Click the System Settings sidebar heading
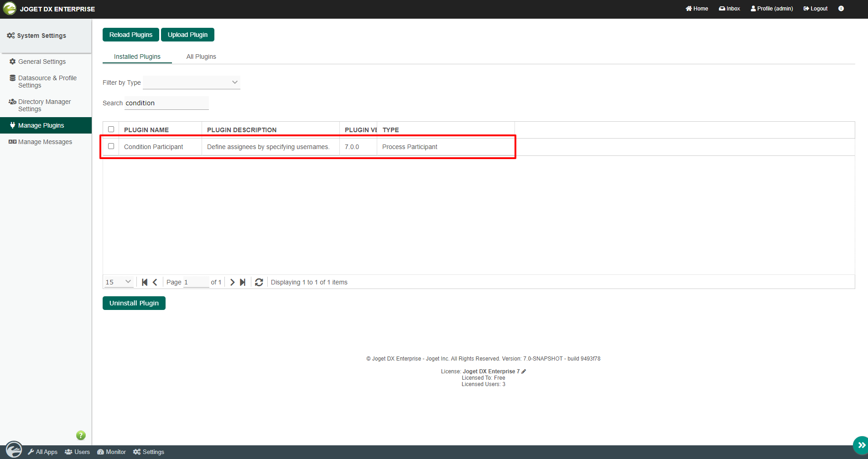The width and height of the screenshot is (868, 459). coord(36,36)
